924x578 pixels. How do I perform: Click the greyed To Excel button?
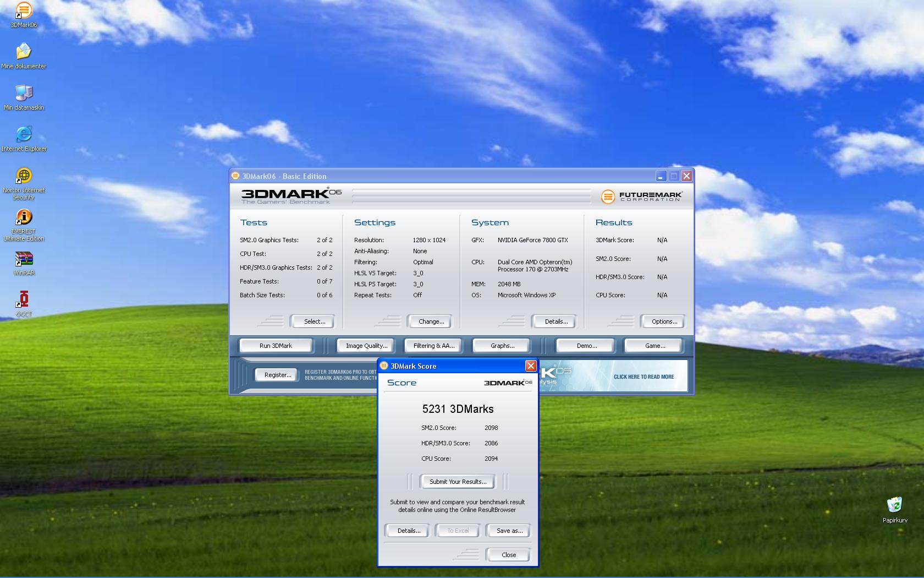tap(458, 531)
